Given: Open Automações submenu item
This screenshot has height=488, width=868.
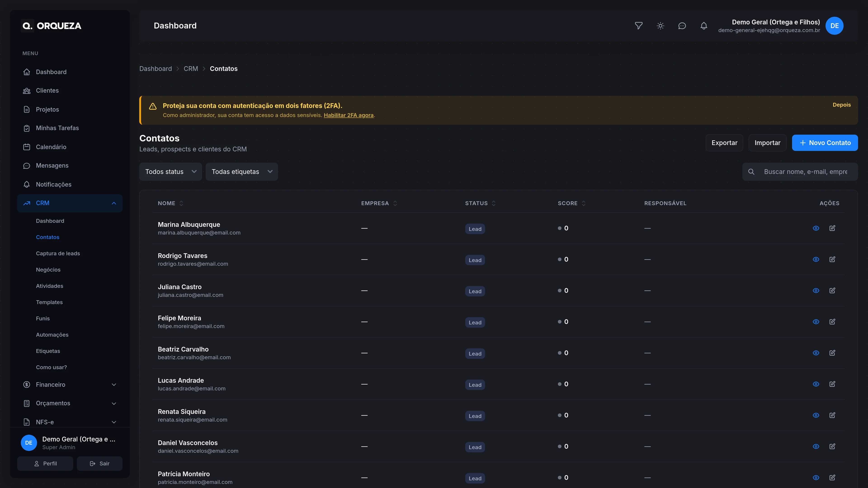Looking at the screenshot, I should pos(52,335).
